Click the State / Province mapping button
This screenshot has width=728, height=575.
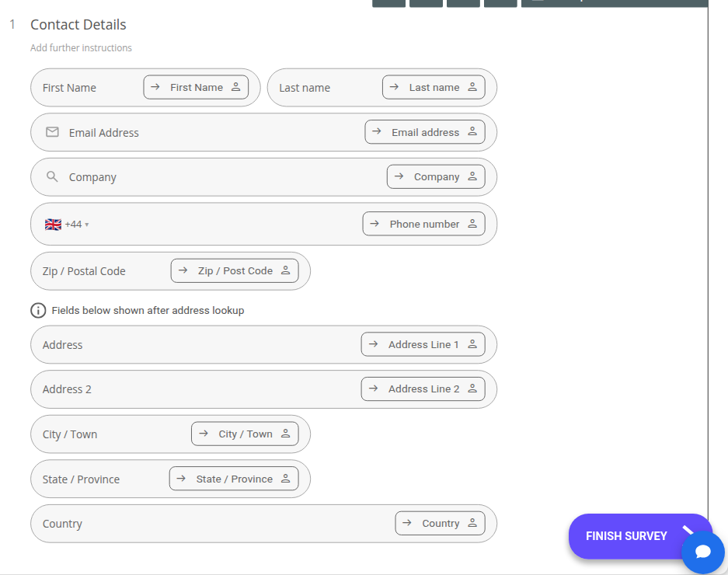234,479
